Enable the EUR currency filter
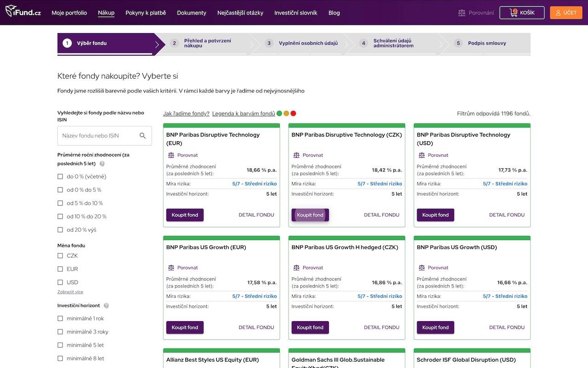The height and width of the screenshot is (368, 588). (60, 269)
